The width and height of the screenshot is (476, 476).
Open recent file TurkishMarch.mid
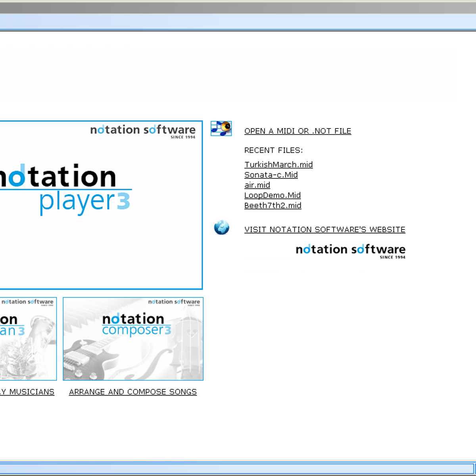(278, 165)
